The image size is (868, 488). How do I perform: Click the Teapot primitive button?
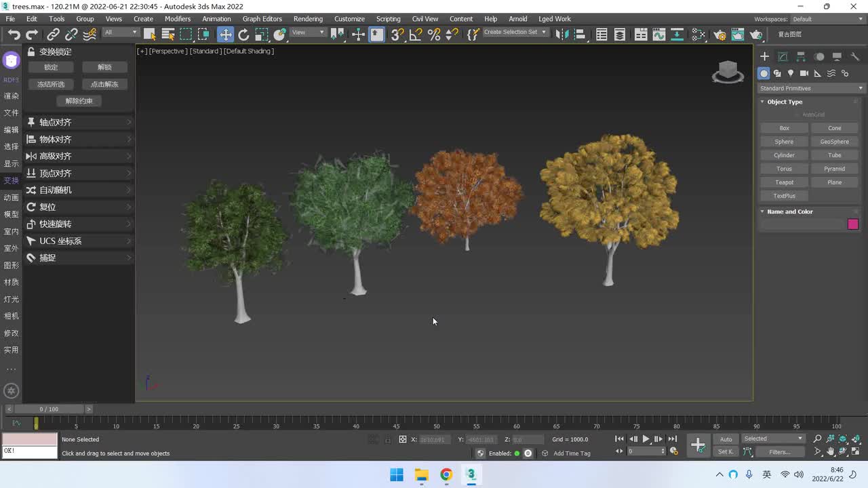[x=784, y=182]
